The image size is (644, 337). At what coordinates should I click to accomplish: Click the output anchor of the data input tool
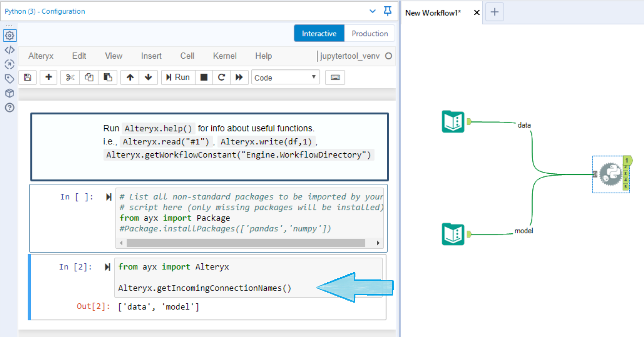[469, 122]
